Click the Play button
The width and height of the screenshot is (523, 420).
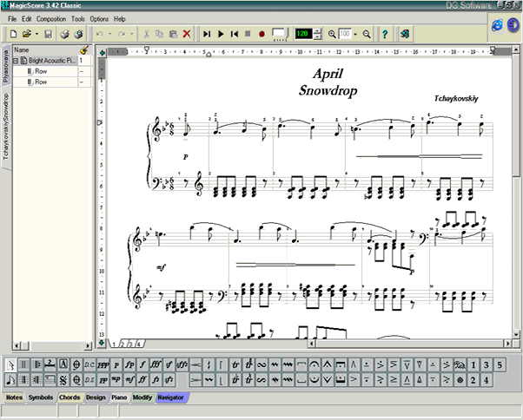pos(221,34)
